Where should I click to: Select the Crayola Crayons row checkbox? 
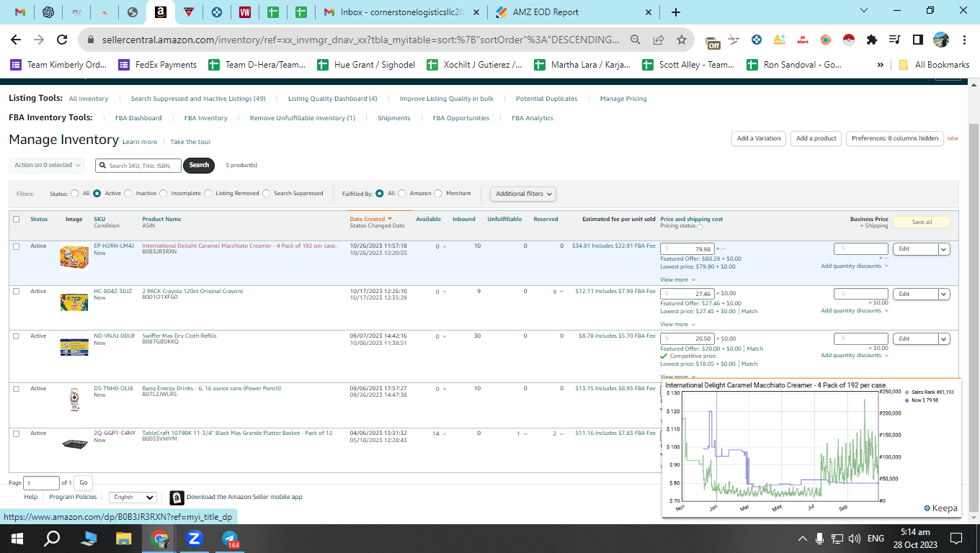(17, 292)
